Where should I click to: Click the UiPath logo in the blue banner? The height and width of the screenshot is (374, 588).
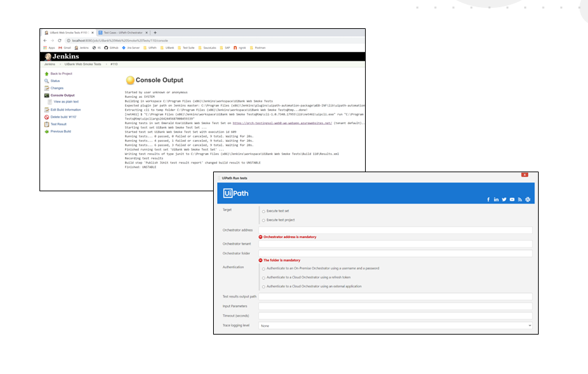(x=236, y=193)
